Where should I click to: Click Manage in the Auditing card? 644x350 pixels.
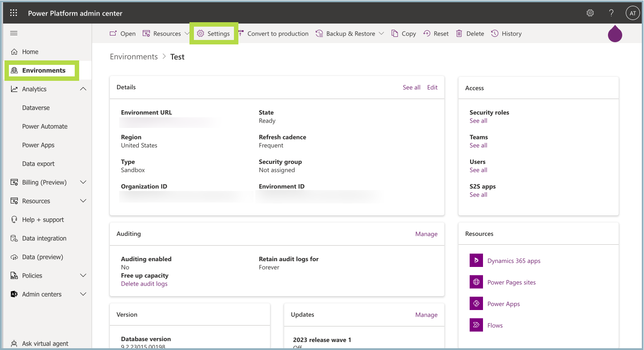pos(427,234)
